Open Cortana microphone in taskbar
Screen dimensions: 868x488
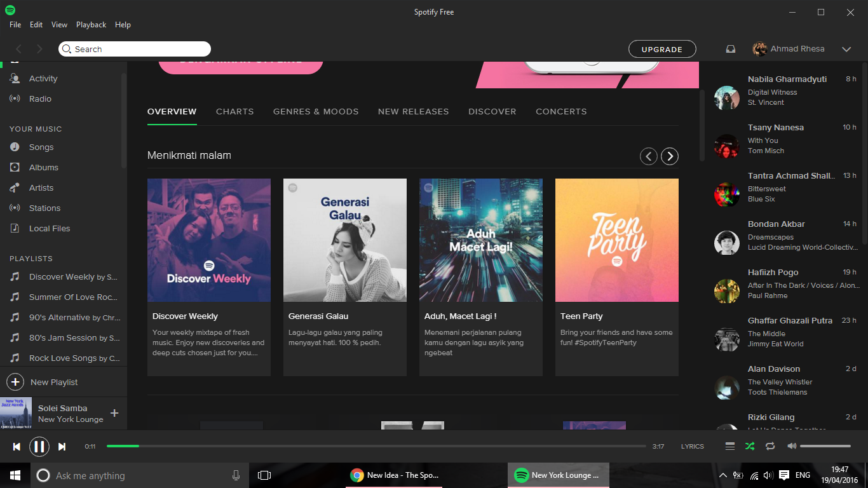tap(236, 475)
